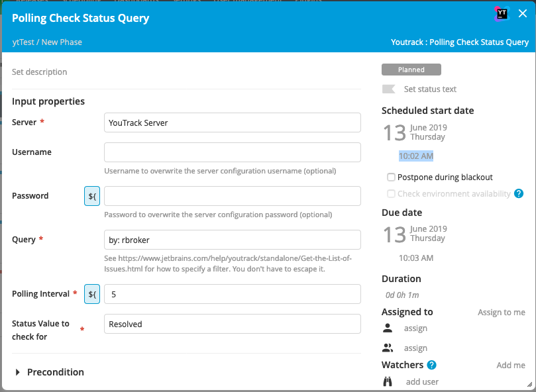Close the Polling Check Status Query dialog
The image size is (536, 392).
point(523,13)
